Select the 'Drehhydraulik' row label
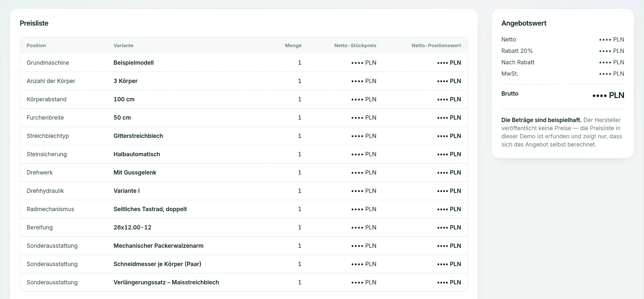The image size is (644, 299). pyautogui.click(x=45, y=191)
